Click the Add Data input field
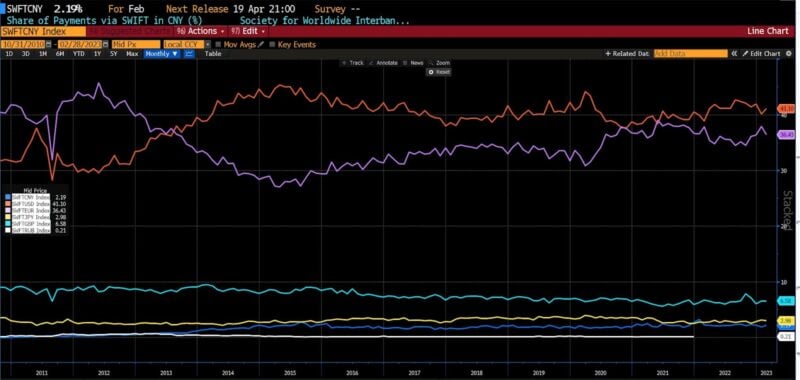This screenshot has width=800, height=380. [690, 53]
